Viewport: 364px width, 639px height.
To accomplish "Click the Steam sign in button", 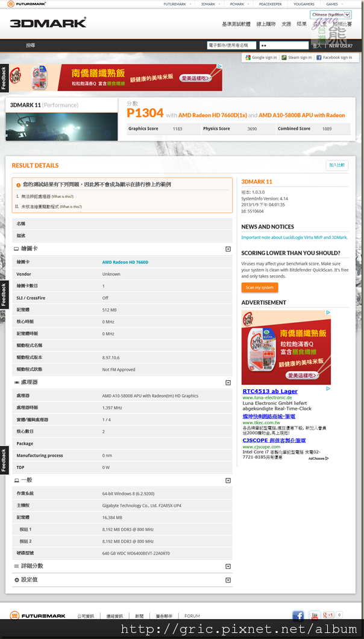I will [x=297, y=57].
